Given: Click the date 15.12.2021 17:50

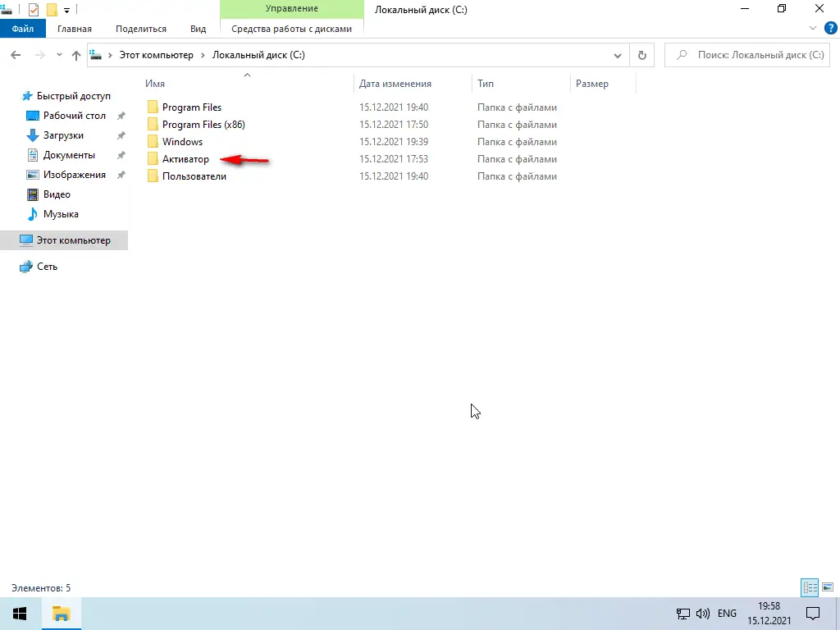Looking at the screenshot, I should pos(394,125).
